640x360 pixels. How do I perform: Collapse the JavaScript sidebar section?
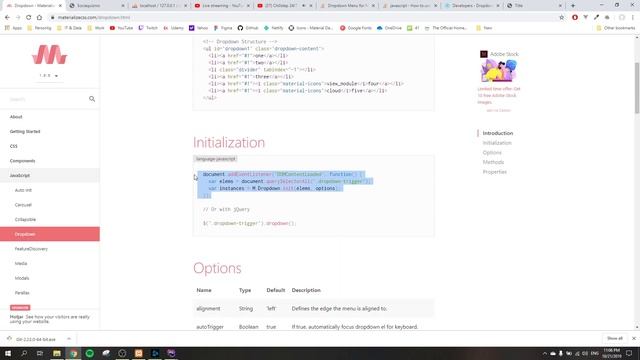pyautogui.click(x=50, y=175)
